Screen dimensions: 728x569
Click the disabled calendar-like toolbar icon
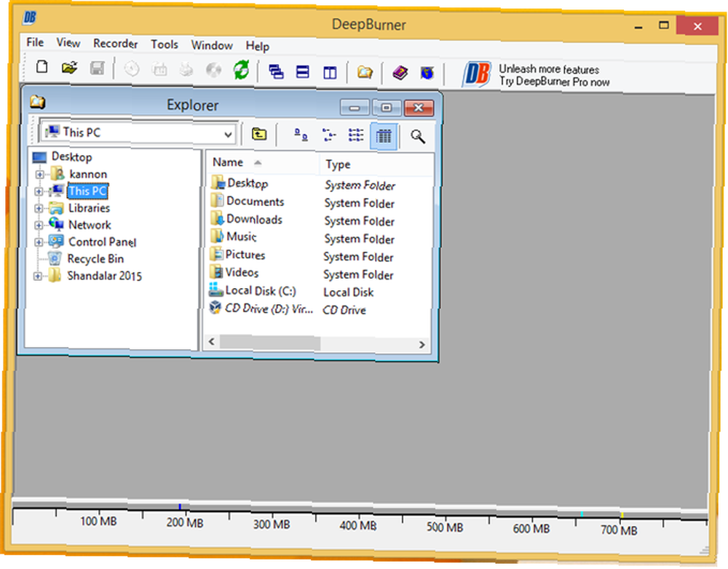[x=159, y=70]
